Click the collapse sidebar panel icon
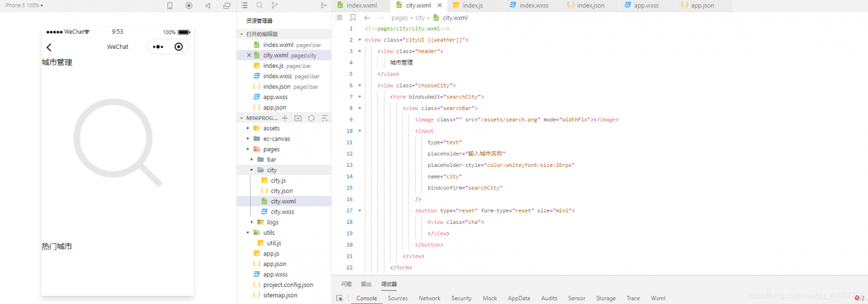This screenshot has height=304, width=868. coord(324,5)
